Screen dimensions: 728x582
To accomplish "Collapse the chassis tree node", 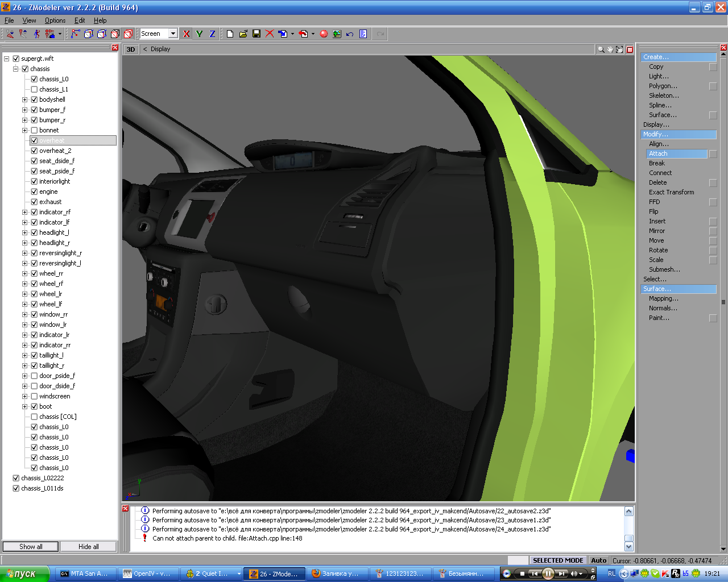I will click(16, 69).
